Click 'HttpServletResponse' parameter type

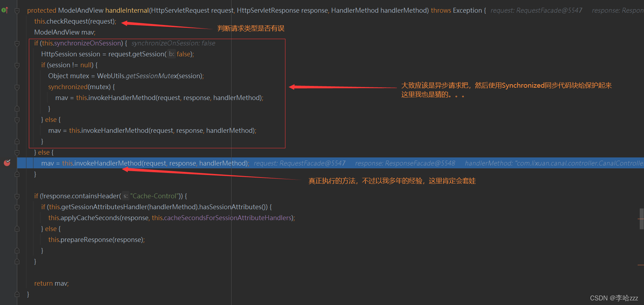(x=268, y=11)
